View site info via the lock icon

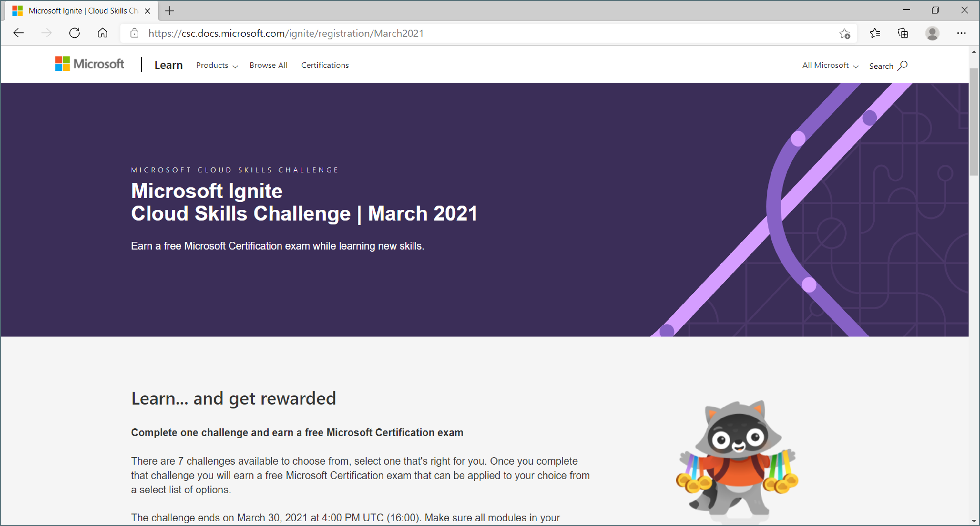pyautogui.click(x=134, y=33)
